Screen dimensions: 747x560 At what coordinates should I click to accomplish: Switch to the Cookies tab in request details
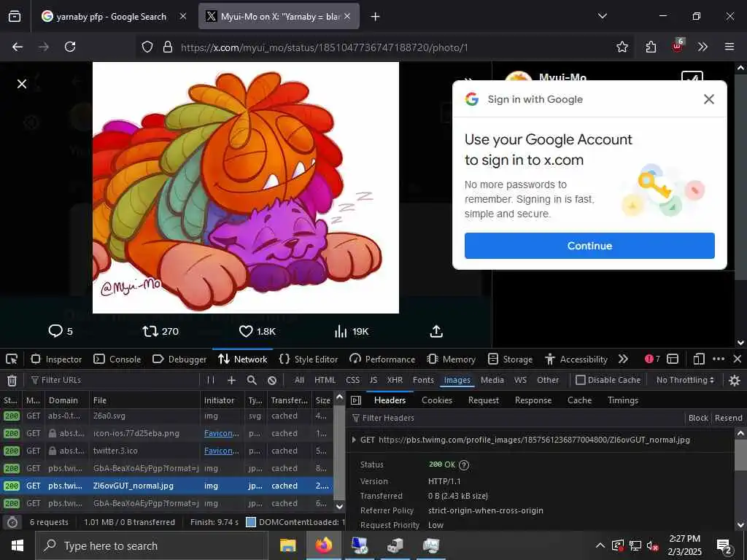click(x=437, y=400)
